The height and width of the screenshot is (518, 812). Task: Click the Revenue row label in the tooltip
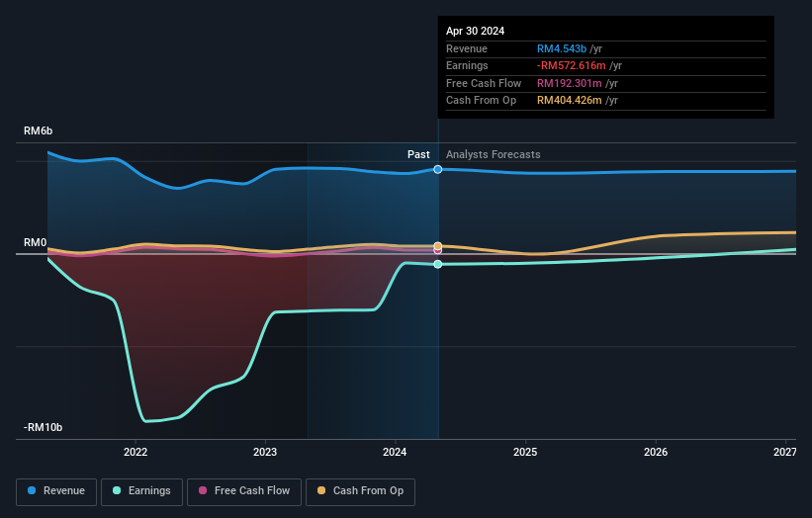tap(467, 48)
